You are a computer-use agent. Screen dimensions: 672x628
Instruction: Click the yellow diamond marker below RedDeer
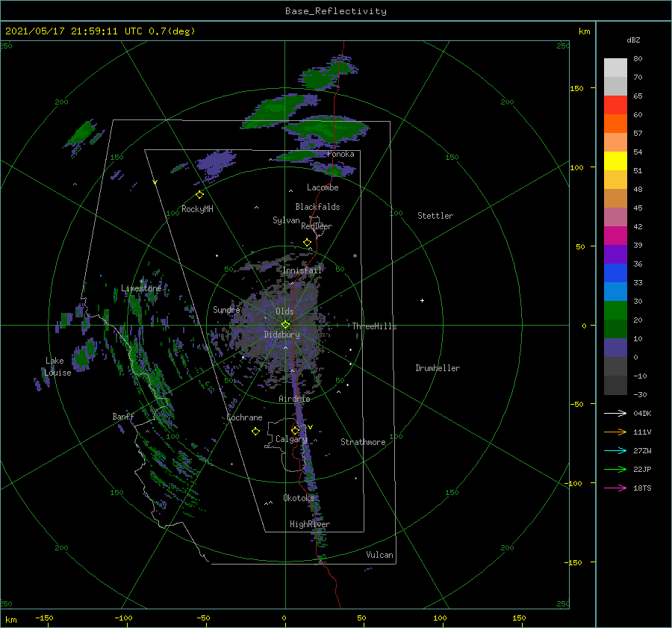tap(307, 243)
